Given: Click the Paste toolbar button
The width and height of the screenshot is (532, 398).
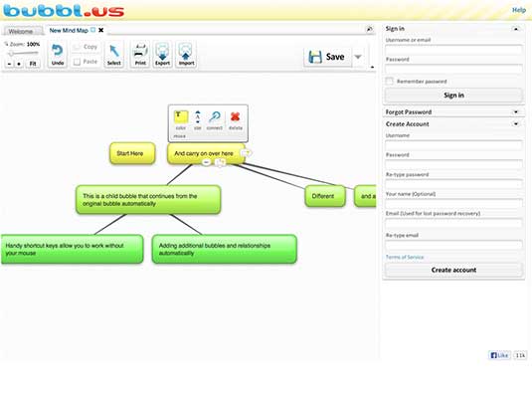Looking at the screenshot, I should (x=86, y=62).
